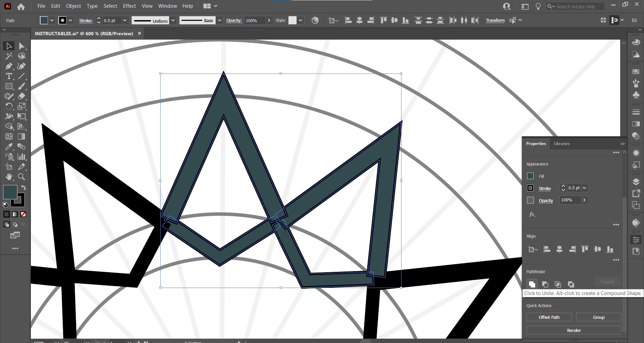Screen dimensions: 644x343
Task: Click the Search Adobe Help field
Action: [x=575, y=6]
